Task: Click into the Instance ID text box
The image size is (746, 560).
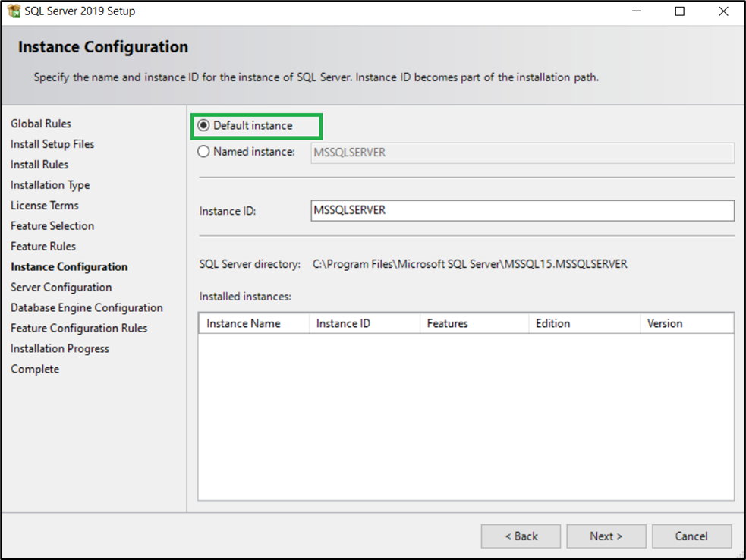Action: tap(522, 210)
